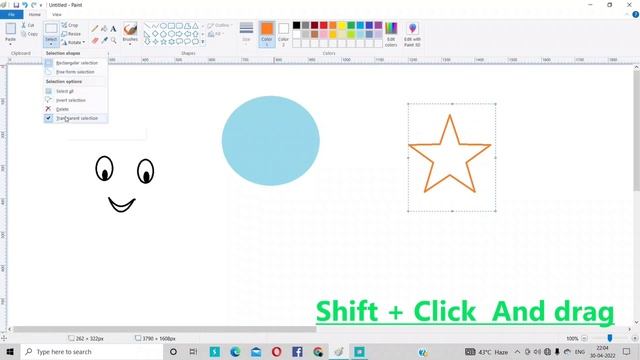Screen dimensions: 640x360
Task: Switch to the View tab
Action: click(57, 15)
